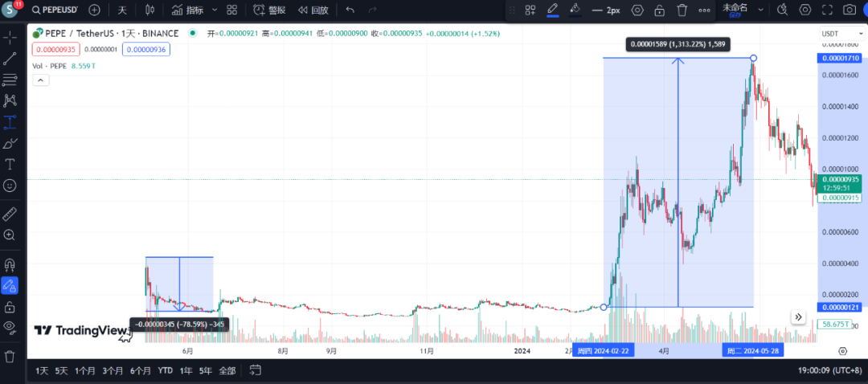The height and width of the screenshot is (384, 868).
Task: Select the 5年 time range
Action: tap(206, 370)
